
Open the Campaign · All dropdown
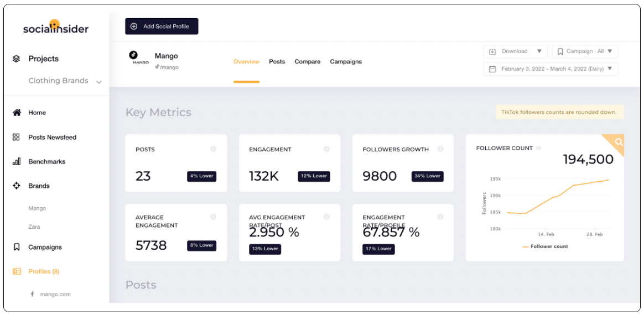coord(585,51)
